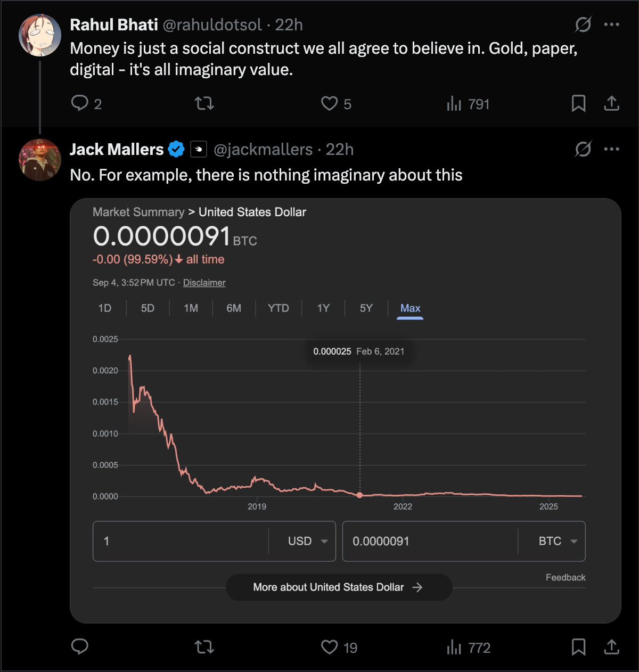Click the Feb 6, 2021 chart marker
The height and width of the screenshot is (672, 639).
coord(360,495)
